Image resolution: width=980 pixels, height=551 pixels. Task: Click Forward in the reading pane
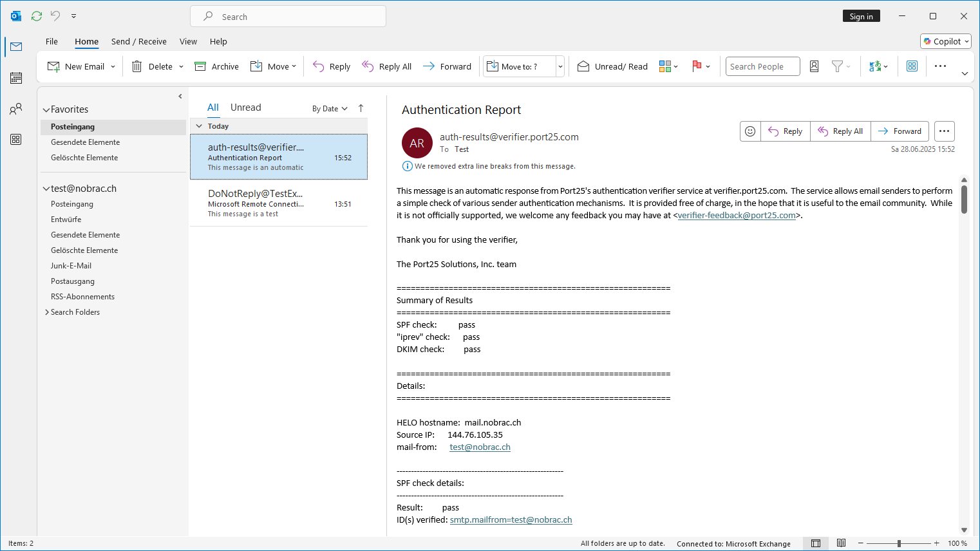[900, 131]
